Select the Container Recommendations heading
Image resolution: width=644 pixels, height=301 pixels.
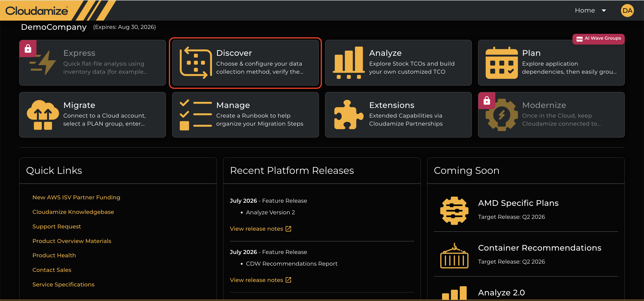(x=540, y=248)
